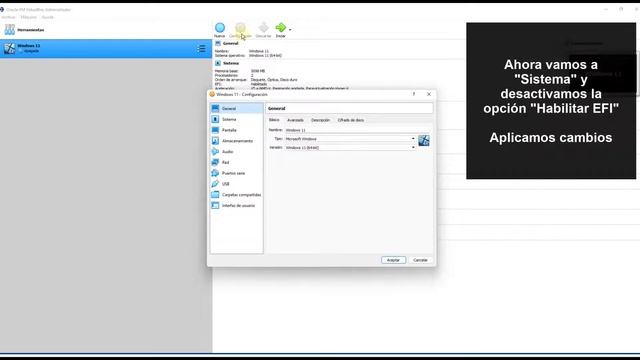This screenshot has height=360, width=640.
Task: Switch to the Básico tab
Action: tap(274, 120)
